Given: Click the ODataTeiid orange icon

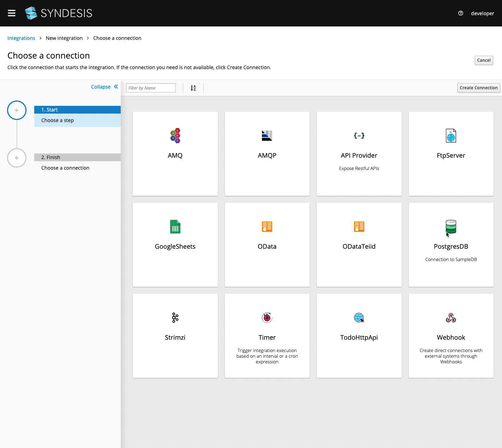Looking at the screenshot, I should coord(359,227).
